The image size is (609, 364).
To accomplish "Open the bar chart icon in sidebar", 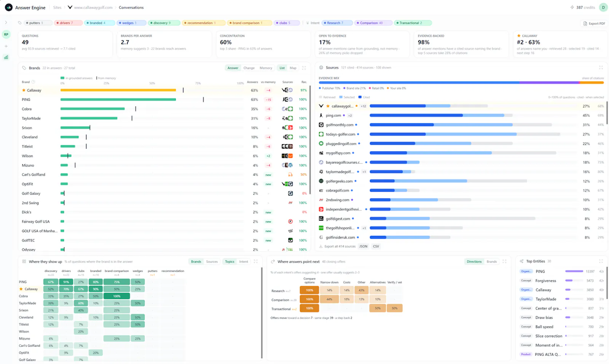I will coord(6,57).
